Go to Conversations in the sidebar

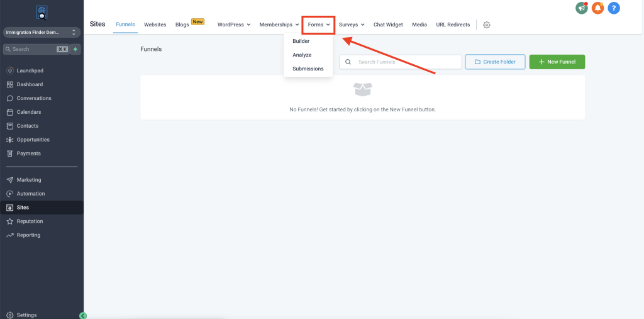(x=34, y=98)
